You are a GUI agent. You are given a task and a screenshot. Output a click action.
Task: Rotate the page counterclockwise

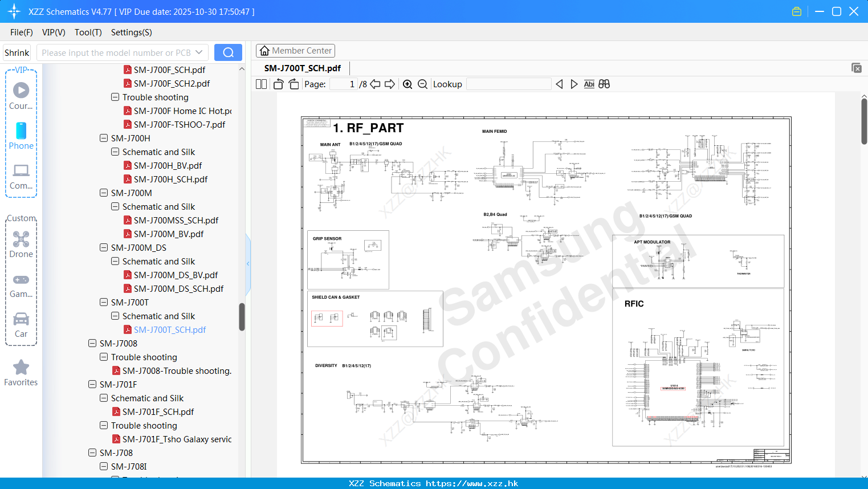coord(278,84)
